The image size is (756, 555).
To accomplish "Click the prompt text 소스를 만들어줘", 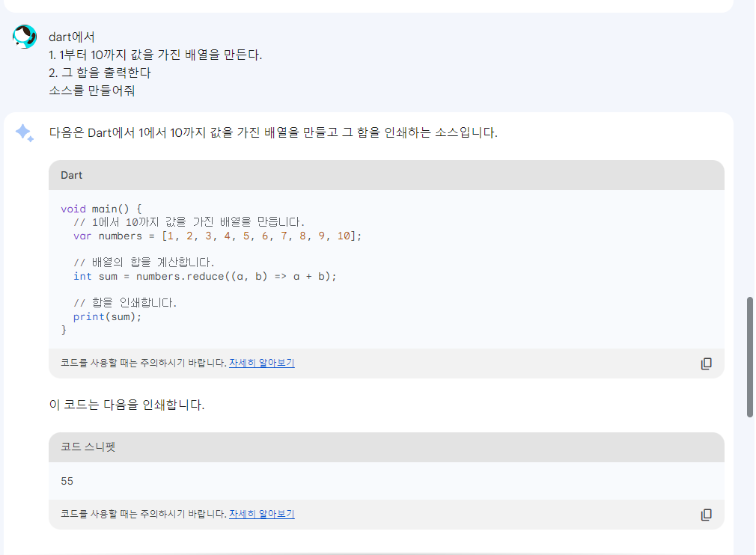I will [91, 91].
